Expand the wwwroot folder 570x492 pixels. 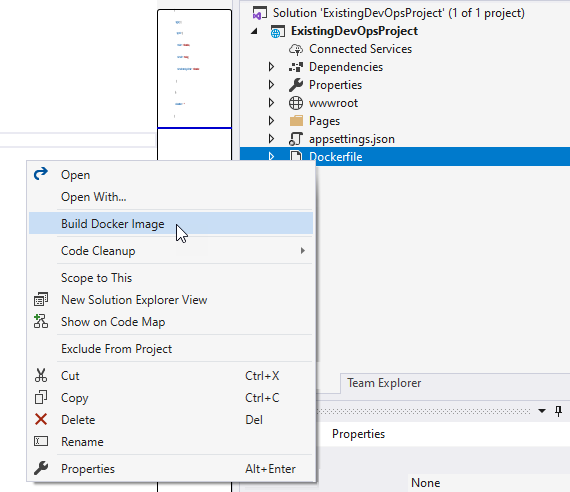point(271,103)
